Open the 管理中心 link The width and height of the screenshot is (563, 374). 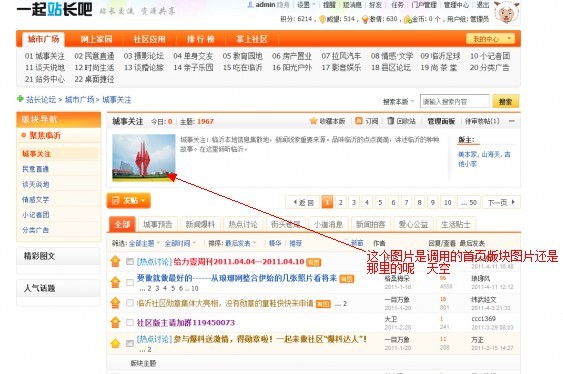[x=456, y=5]
